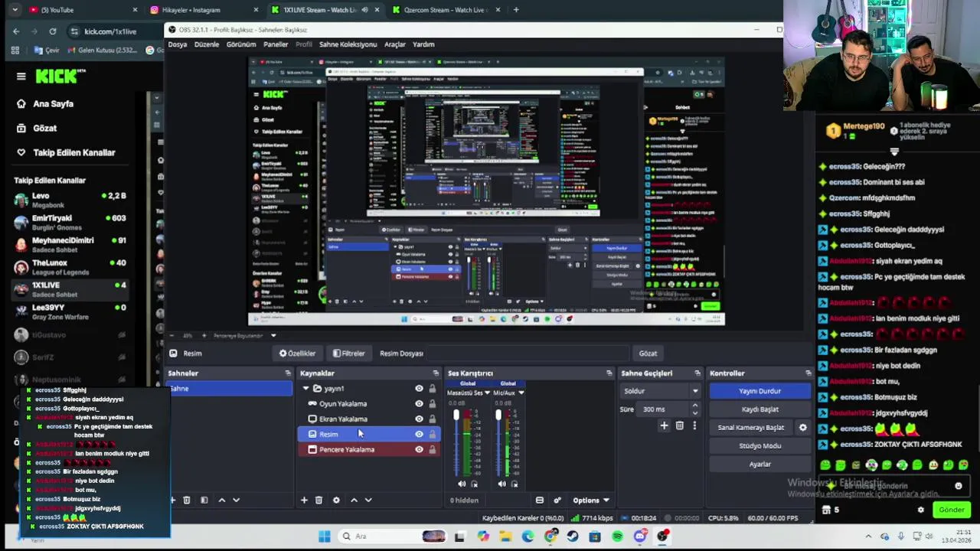Open Filtreler for the Resim source
This screenshot has height=551, width=980.
tap(348, 354)
